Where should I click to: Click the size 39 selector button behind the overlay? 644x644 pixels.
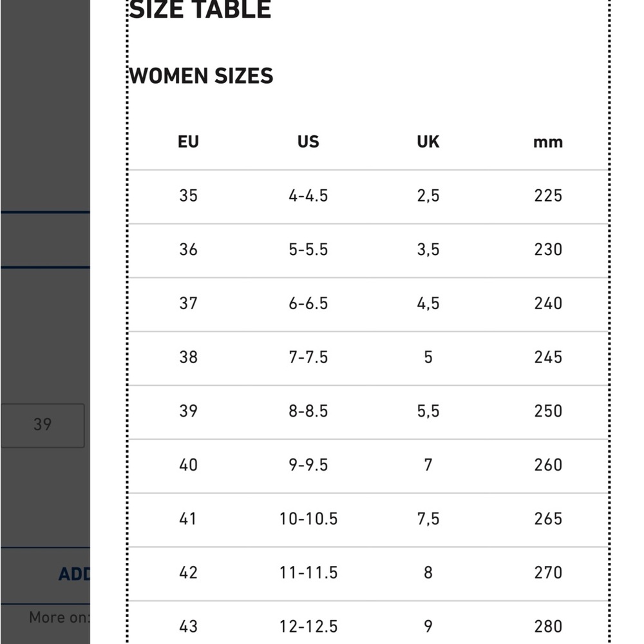coord(43,425)
